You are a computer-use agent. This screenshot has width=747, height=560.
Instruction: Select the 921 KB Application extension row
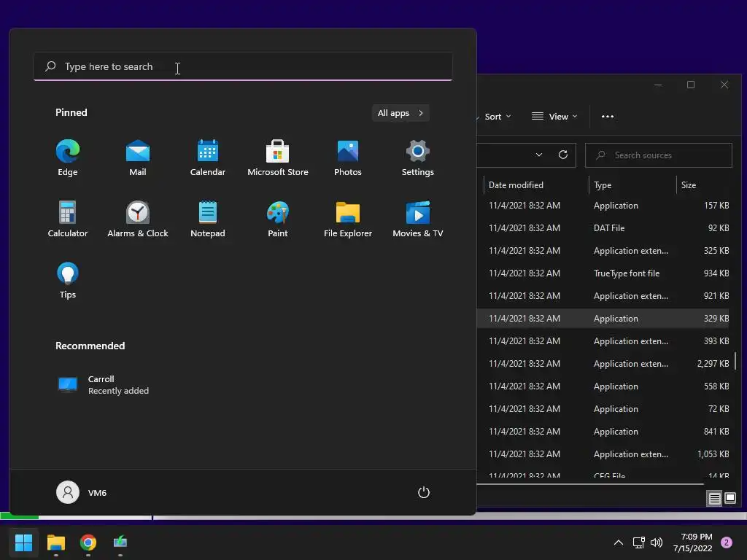pyautogui.click(x=605, y=296)
